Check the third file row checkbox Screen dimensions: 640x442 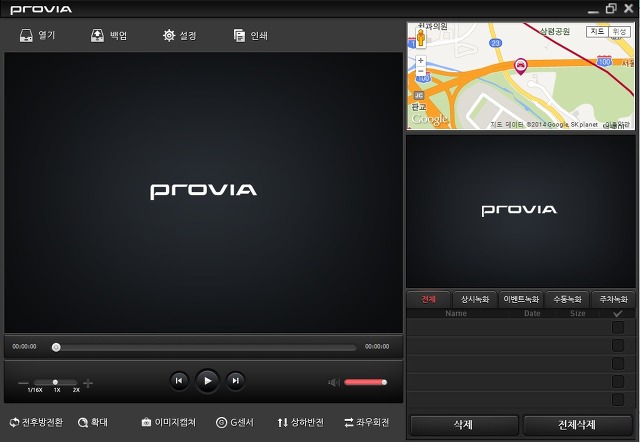coord(618,363)
